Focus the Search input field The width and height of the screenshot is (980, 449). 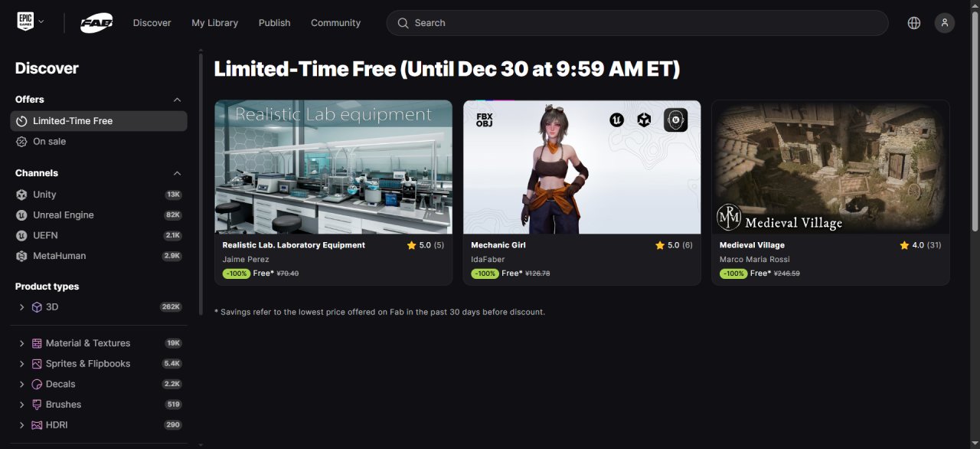pyautogui.click(x=637, y=23)
